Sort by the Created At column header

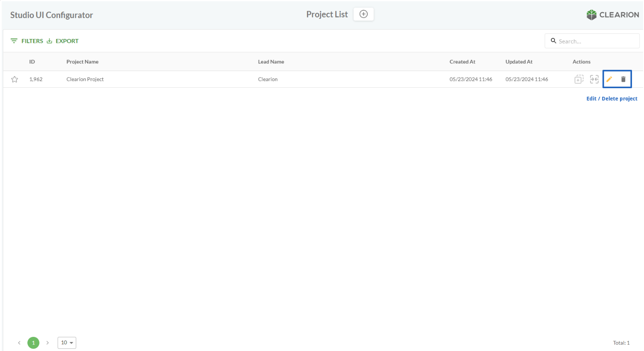pos(462,62)
